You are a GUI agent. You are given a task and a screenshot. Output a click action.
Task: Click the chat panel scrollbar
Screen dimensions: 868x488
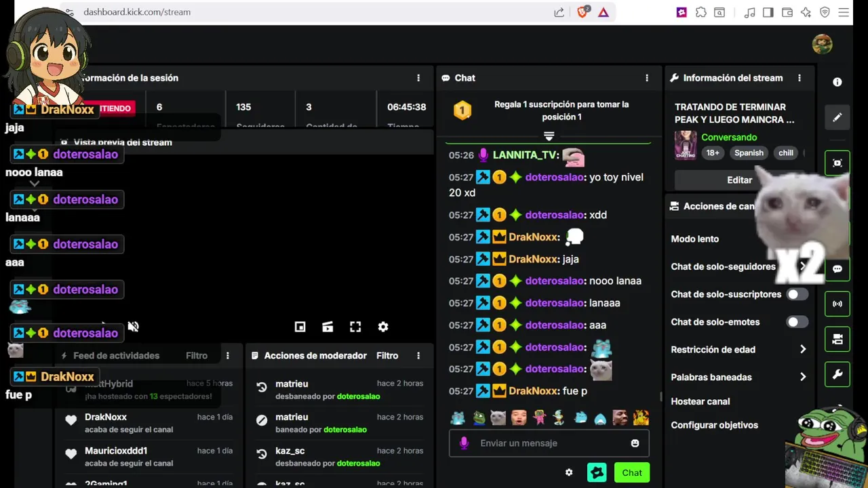tap(660, 396)
